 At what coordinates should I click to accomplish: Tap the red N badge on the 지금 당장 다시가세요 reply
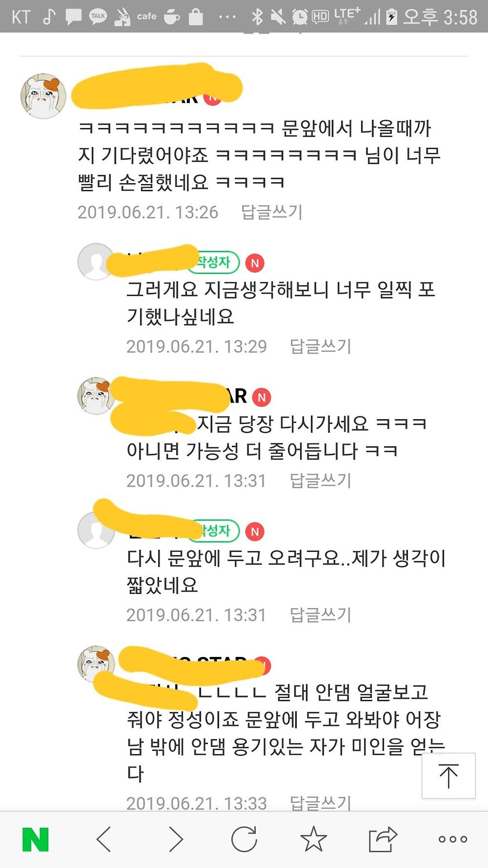262,397
